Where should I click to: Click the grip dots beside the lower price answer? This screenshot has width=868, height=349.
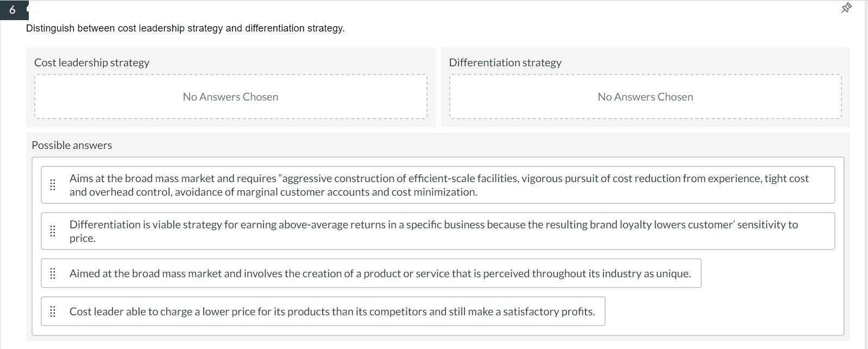53,311
